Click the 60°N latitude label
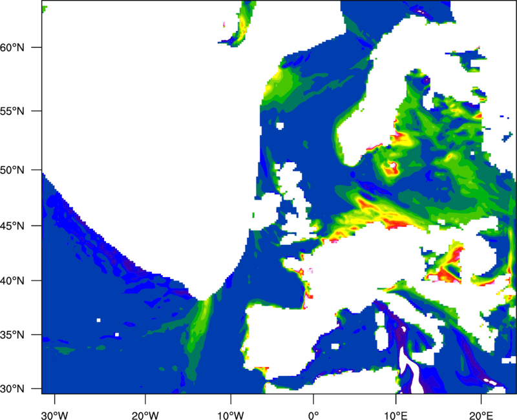 coord(12,48)
